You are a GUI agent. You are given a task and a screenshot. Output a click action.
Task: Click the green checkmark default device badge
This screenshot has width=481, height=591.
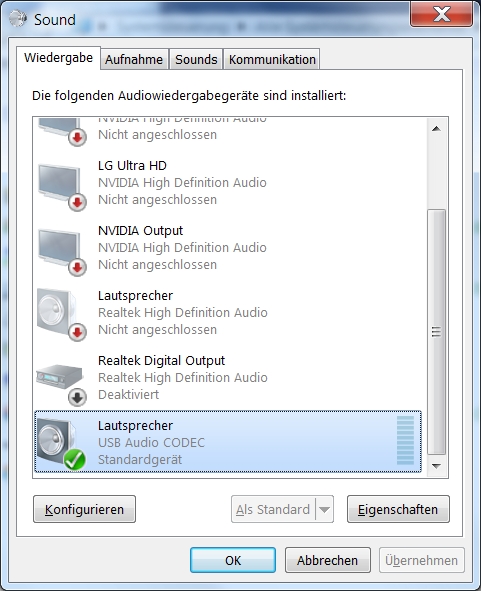click(x=75, y=460)
